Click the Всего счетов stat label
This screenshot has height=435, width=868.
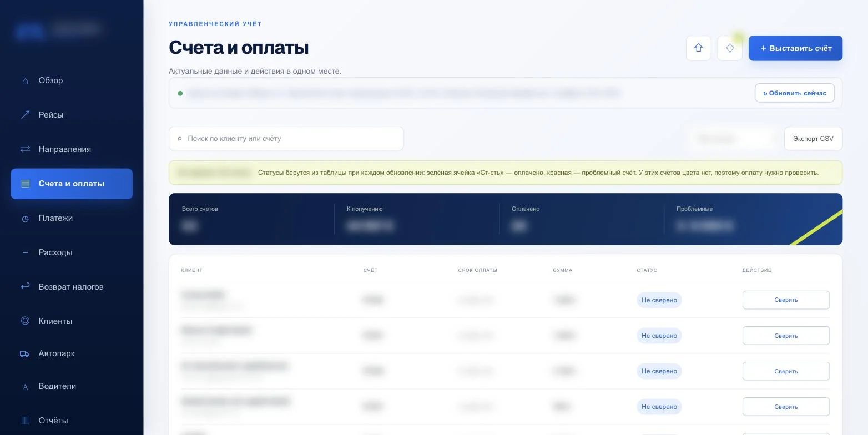tap(200, 209)
